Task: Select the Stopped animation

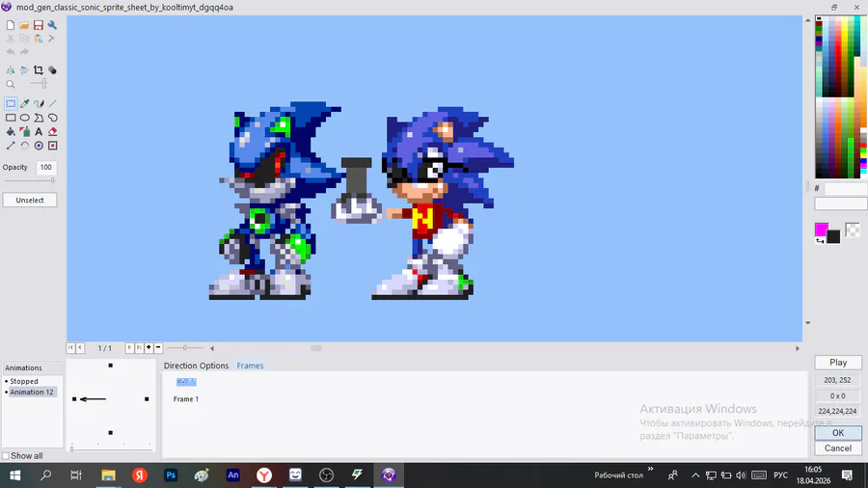Action: [24, 381]
